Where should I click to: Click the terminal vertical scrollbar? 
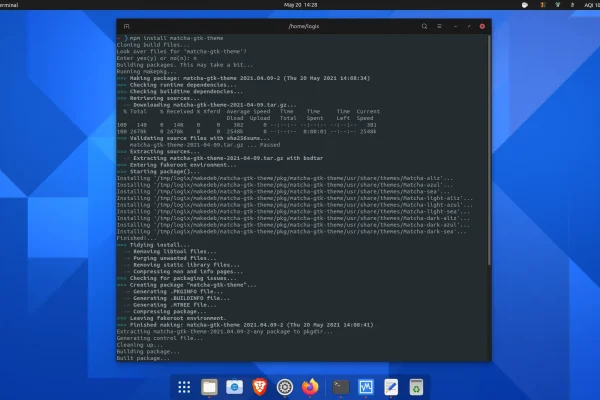pos(489,150)
